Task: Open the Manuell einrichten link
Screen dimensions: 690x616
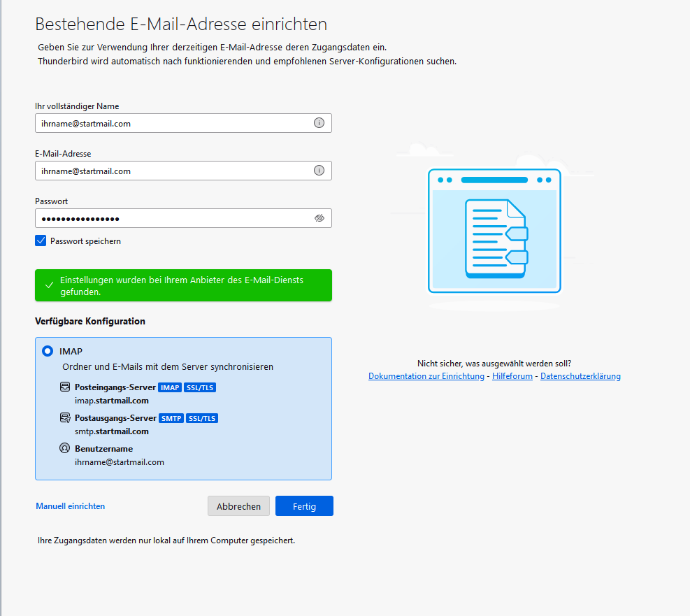Action: tap(71, 506)
